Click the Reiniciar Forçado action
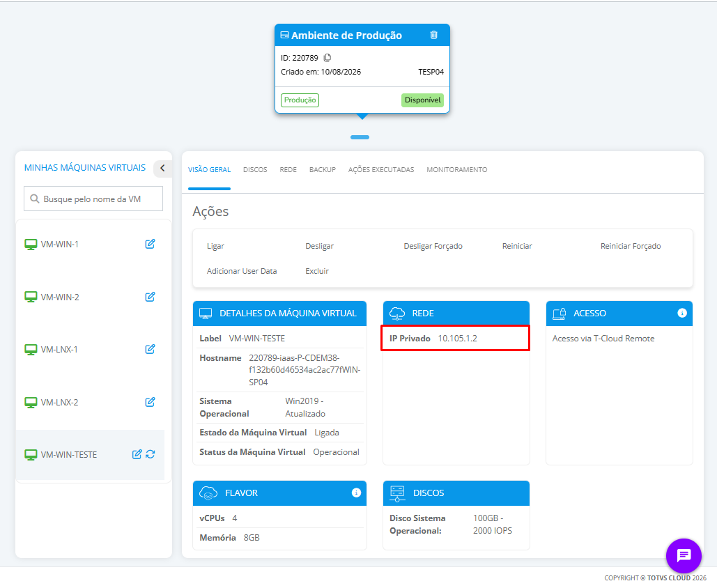The height and width of the screenshot is (588, 717). pyautogui.click(x=631, y=246)
